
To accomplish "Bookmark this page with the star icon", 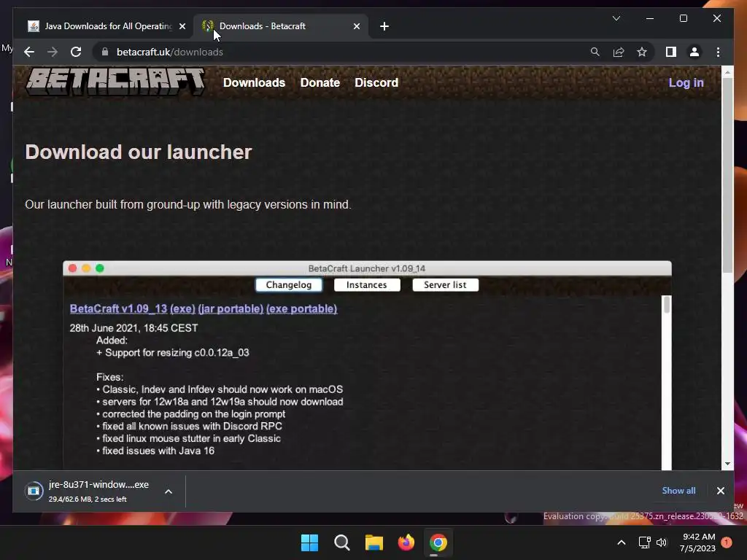I will coord(642,52).
